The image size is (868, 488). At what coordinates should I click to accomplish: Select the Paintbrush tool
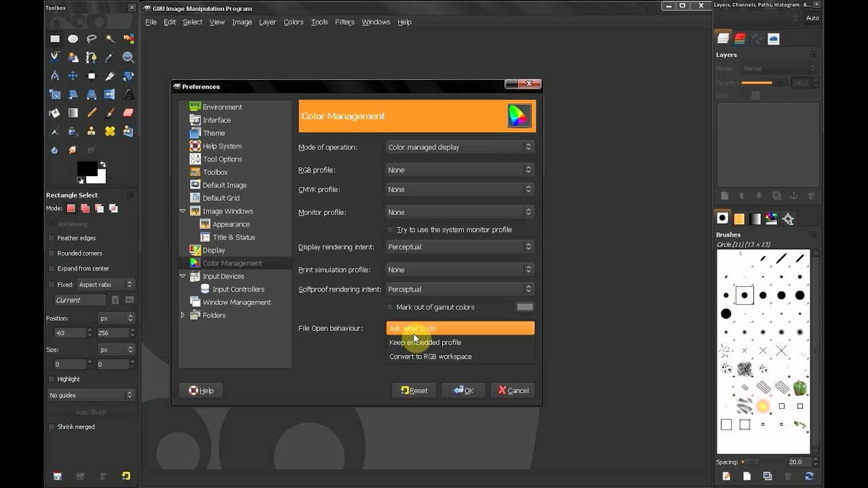(109, 113)
